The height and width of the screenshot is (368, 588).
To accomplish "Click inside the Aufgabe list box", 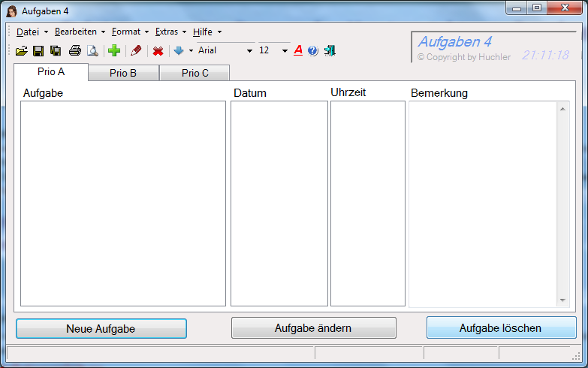I will click(123, 204).
